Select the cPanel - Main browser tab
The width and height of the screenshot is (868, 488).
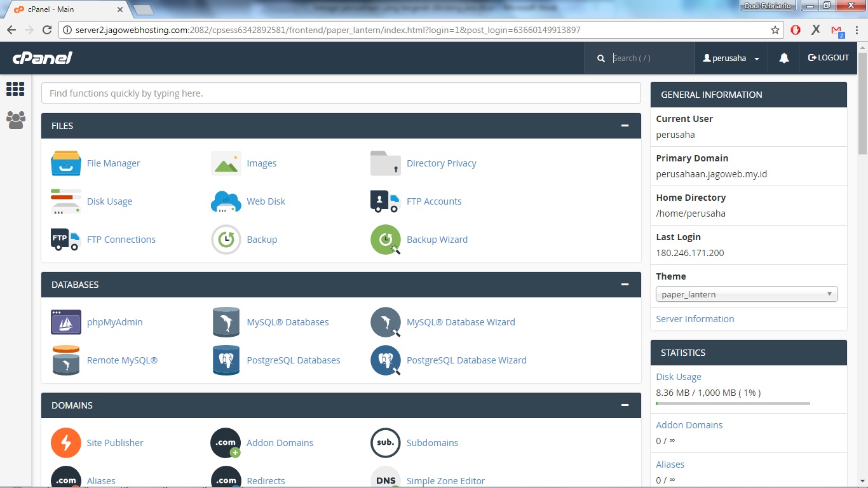coord(68,10)
